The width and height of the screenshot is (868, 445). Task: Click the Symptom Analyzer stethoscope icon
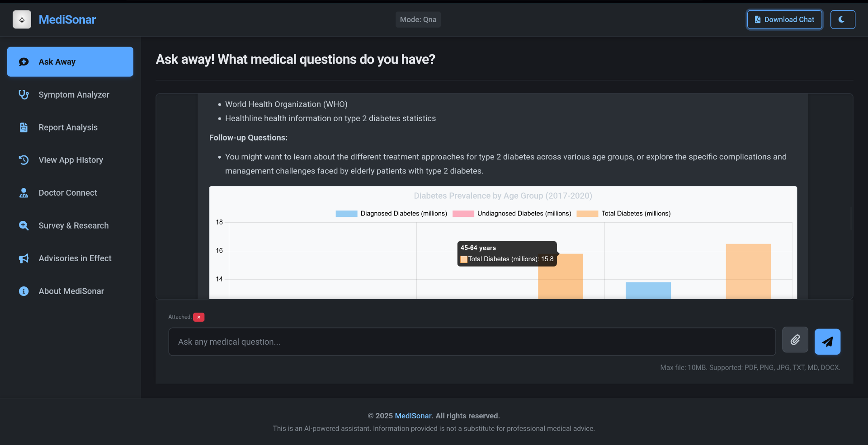[24, 94]
